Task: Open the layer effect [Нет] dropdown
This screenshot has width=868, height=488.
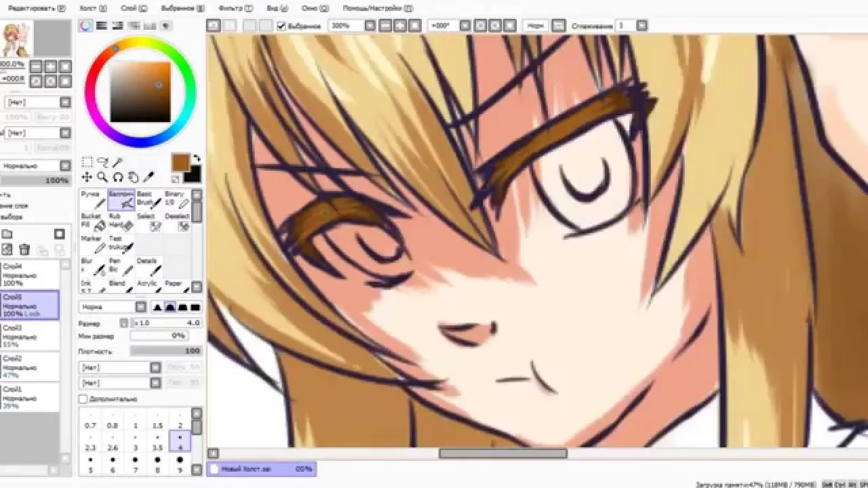Action: 65,133
